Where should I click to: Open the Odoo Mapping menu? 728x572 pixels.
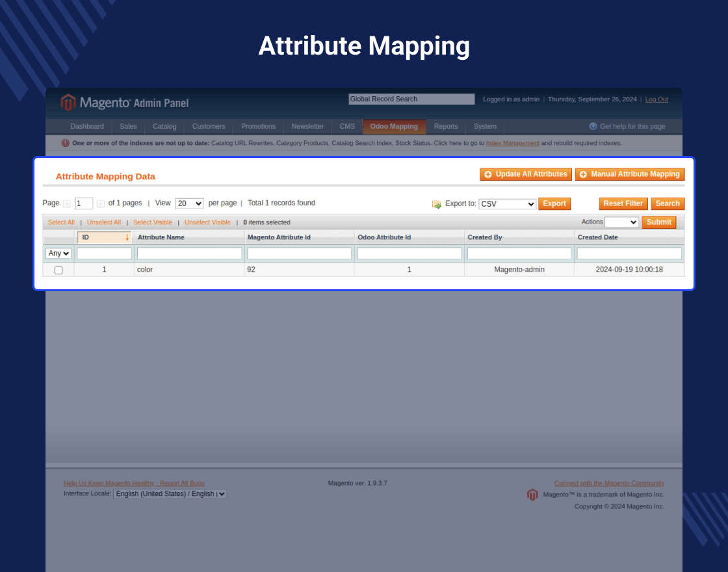click(x=394, y=126)
